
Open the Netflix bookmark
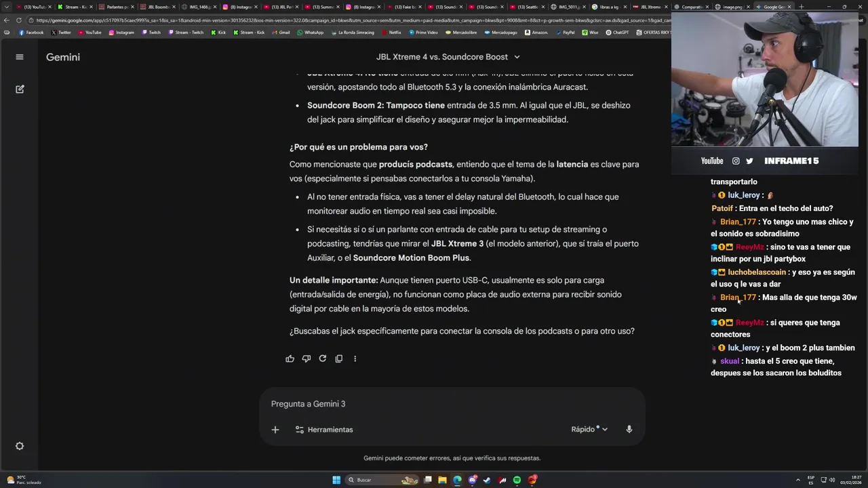[391, 33]
